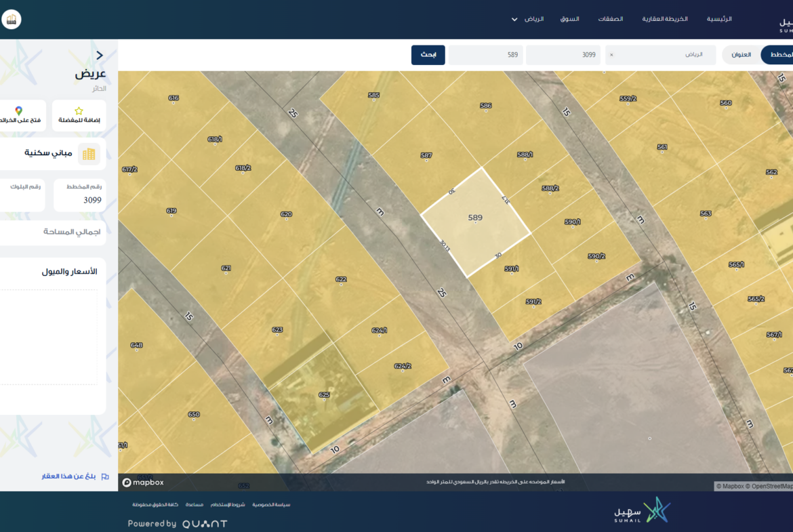Open the الرياض city selector in search bar

click(661, 55)
